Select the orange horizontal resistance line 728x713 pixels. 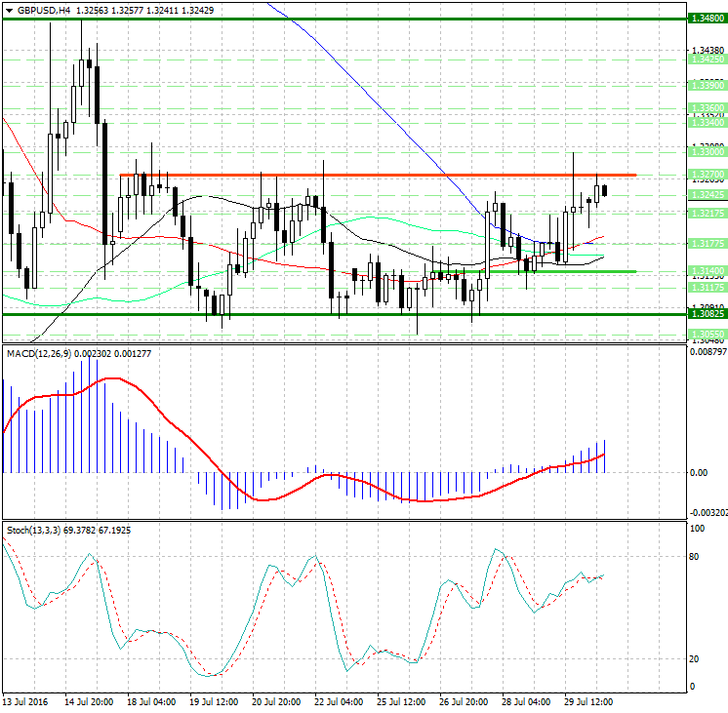pyautogui.click(x=390, y=175)
